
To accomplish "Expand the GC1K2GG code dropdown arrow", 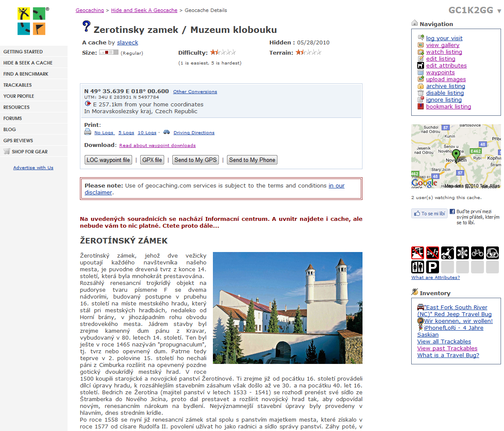I will click(499, 11).
